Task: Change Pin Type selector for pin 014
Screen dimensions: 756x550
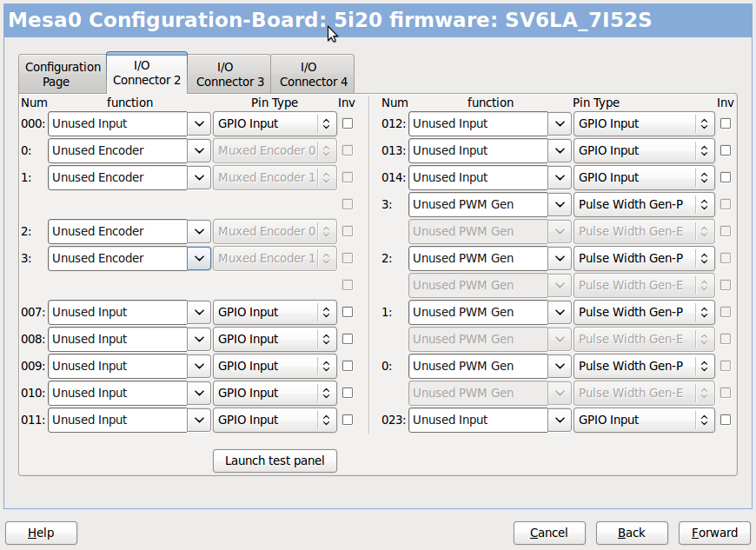Action: 644,178
